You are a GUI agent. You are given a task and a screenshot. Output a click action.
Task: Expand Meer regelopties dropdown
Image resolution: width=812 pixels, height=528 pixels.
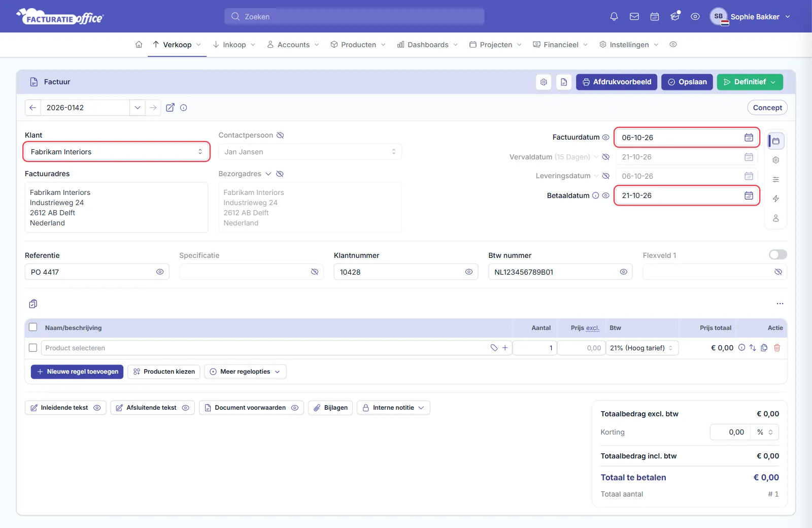[245, 372]
